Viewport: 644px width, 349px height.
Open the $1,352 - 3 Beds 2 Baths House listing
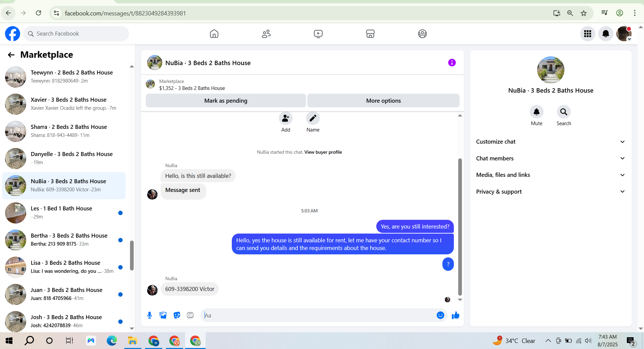pyautogui.click(x=192, y=88)
